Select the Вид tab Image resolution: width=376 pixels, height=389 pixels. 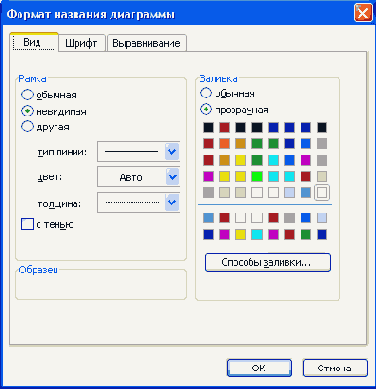point(34,42)
